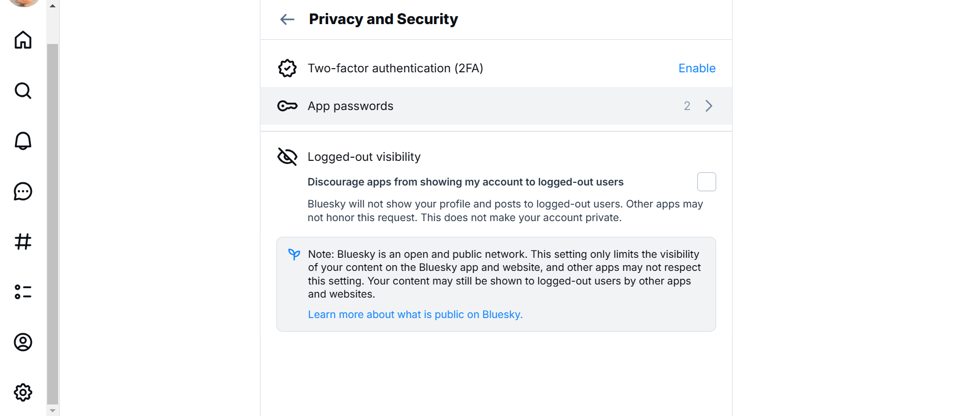
Task: Go back using the left arrow
Action: 287,19
